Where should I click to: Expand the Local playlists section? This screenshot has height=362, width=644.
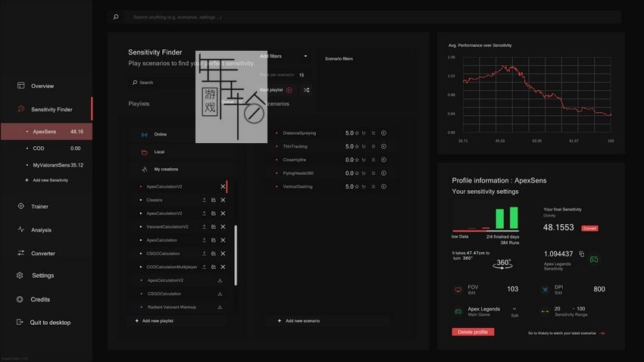[x=159, y=151]
